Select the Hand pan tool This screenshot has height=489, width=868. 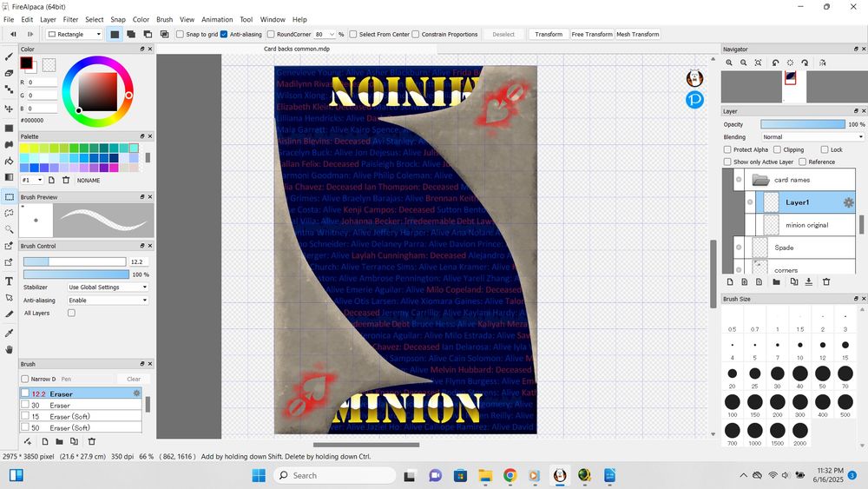9,349
